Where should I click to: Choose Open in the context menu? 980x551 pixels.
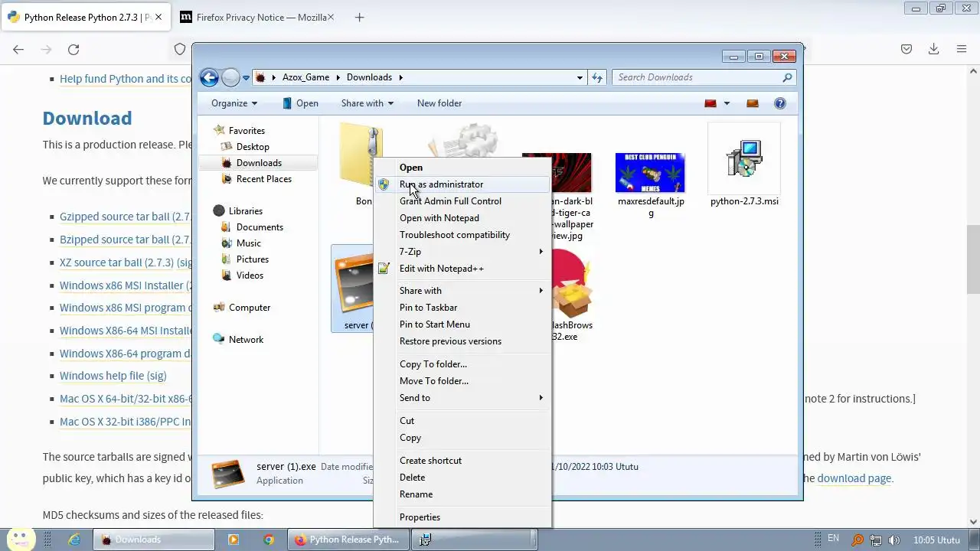coord(462,168)
